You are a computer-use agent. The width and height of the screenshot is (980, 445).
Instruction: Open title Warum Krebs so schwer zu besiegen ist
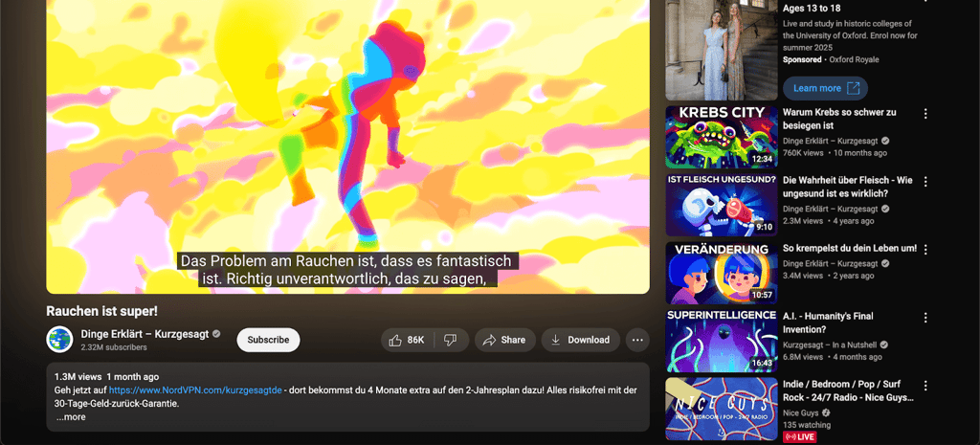[x=839, y=119]
